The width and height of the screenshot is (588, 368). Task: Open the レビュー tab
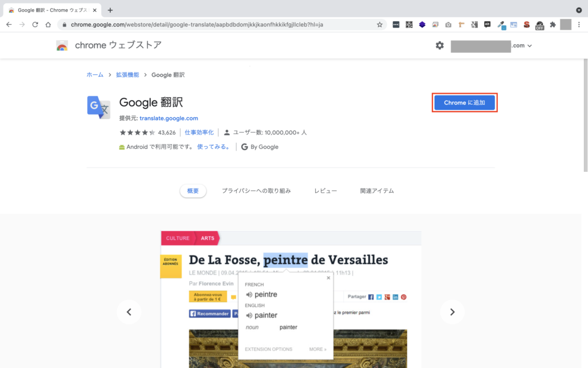pyautogui.click(x=326, y=191)
